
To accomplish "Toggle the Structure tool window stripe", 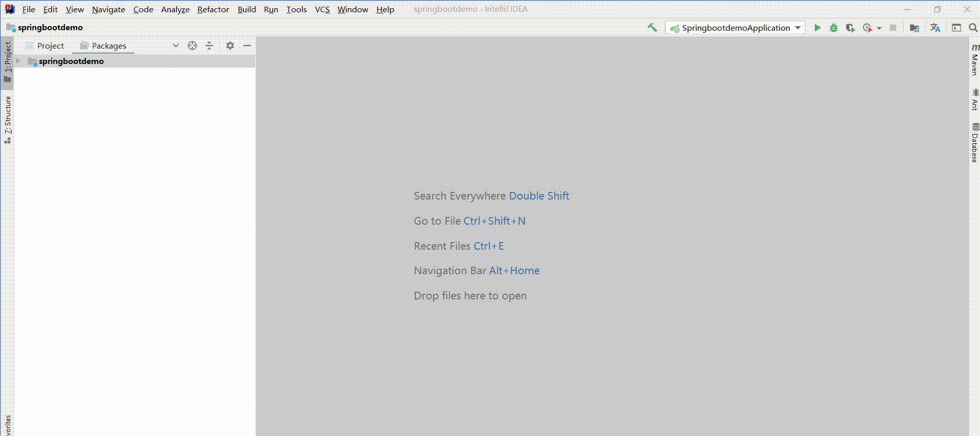I will (x=7, y=120).
